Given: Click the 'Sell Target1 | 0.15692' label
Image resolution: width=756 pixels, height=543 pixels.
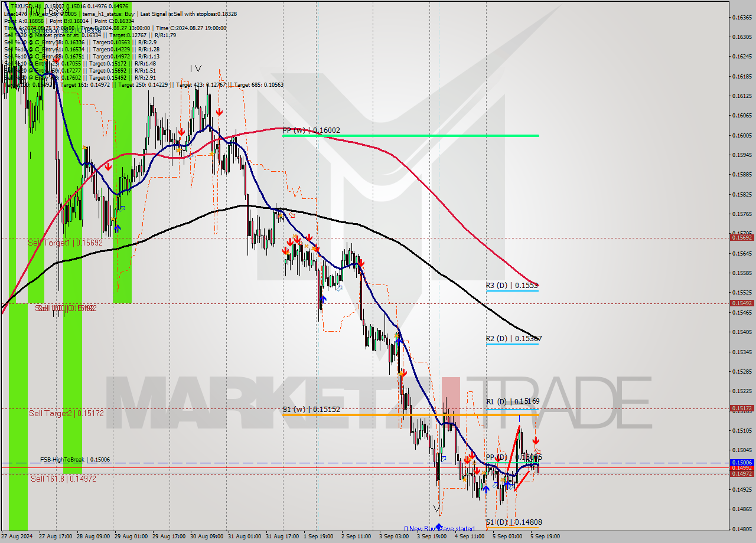Looking at the screenshot, I should (66, 243).
